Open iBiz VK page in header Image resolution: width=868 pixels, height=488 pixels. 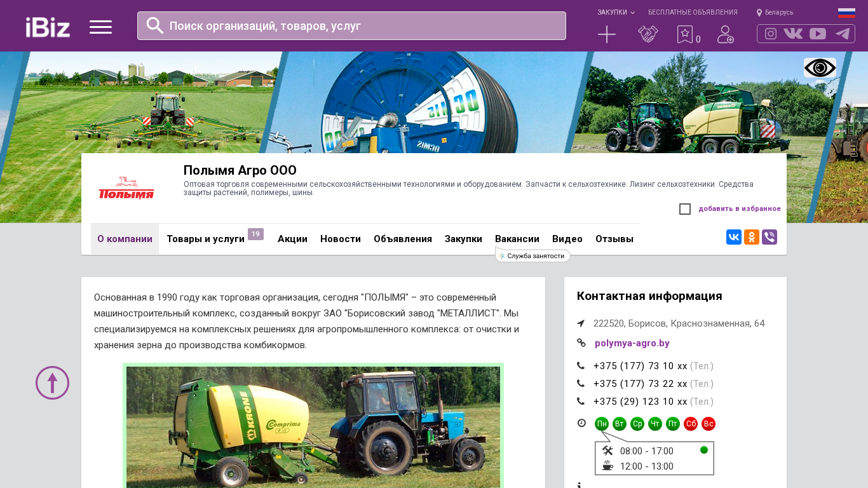click(x=793, y=34)
